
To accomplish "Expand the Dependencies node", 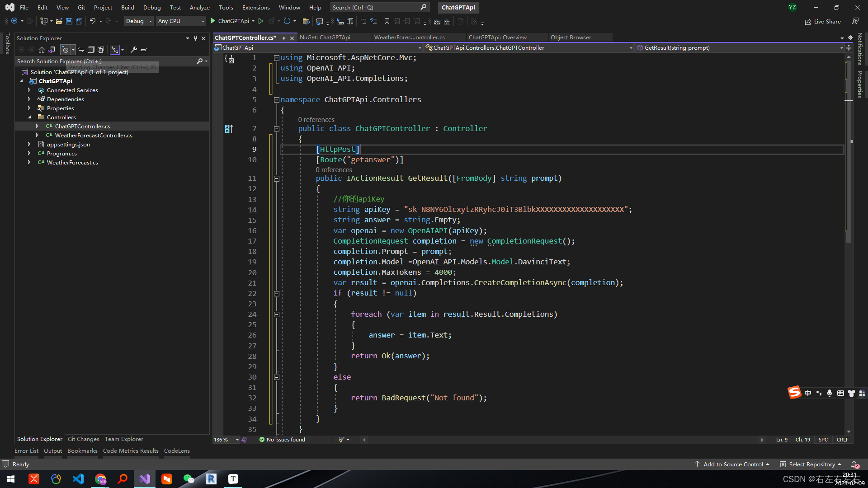I will click(29, 99).
